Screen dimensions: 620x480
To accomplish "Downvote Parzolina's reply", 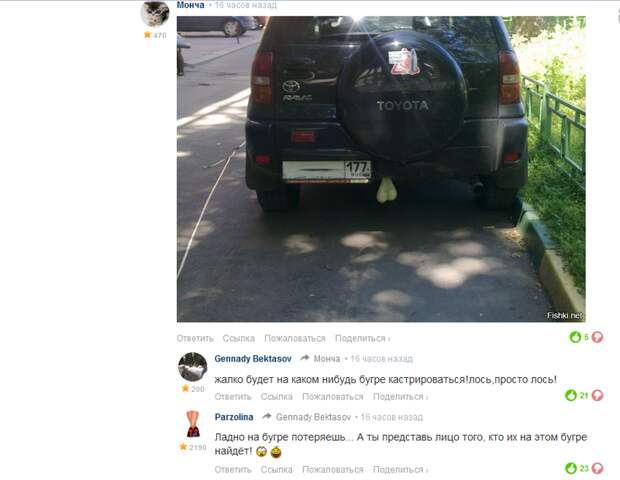I will pyautogui.click(x=597, y=468).
